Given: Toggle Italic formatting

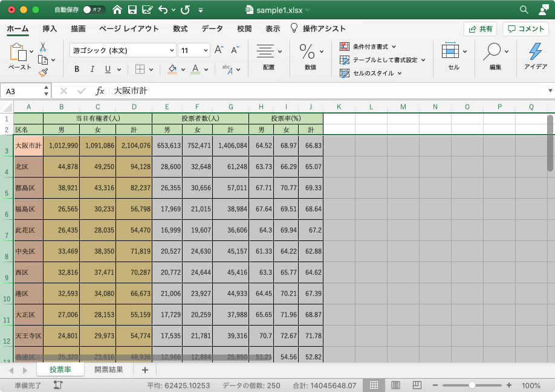Looking at the screenshot, I should tap(92, 69).
